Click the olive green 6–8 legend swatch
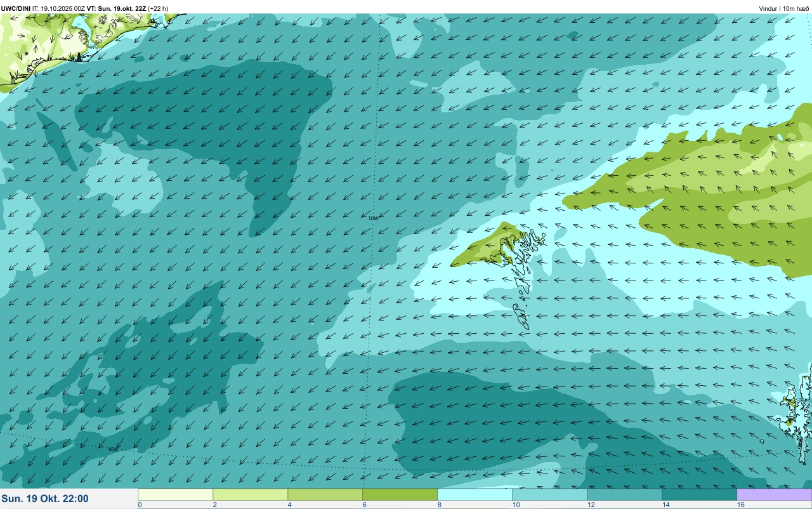Image resolution: width=812 pixels, height=509 pixels. [400, 494]
